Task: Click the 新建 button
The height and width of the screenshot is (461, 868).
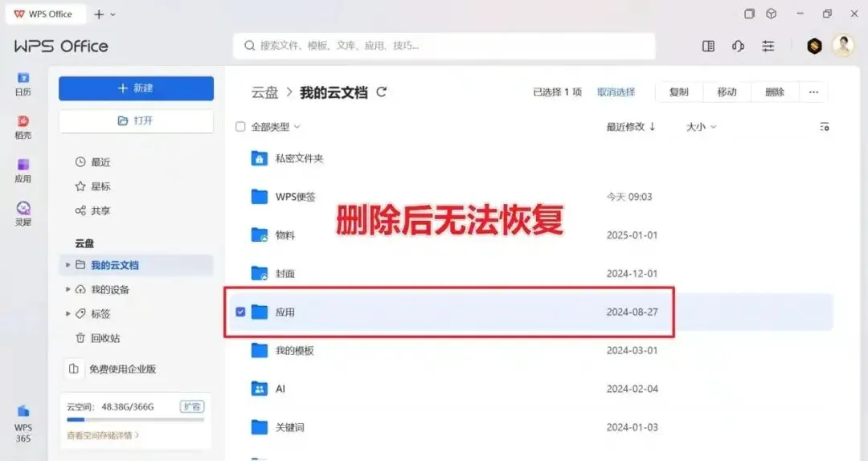Action: 136,88
